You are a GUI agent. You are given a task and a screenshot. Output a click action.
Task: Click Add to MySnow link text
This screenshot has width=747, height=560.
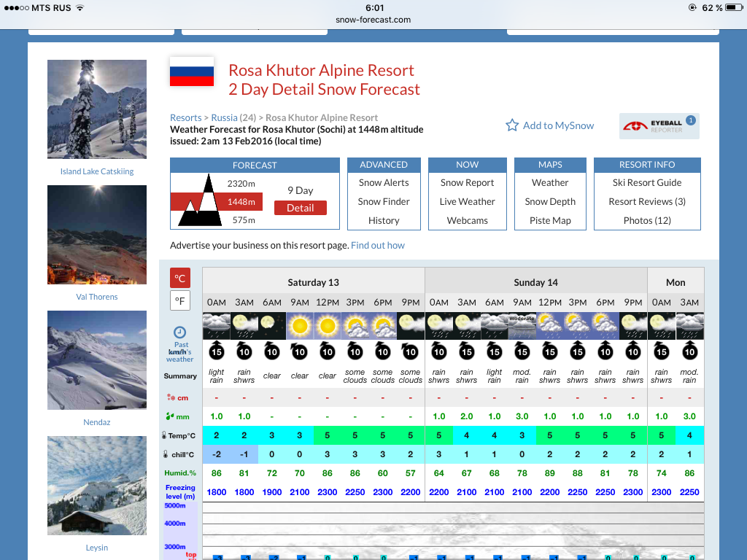(558, 125)
